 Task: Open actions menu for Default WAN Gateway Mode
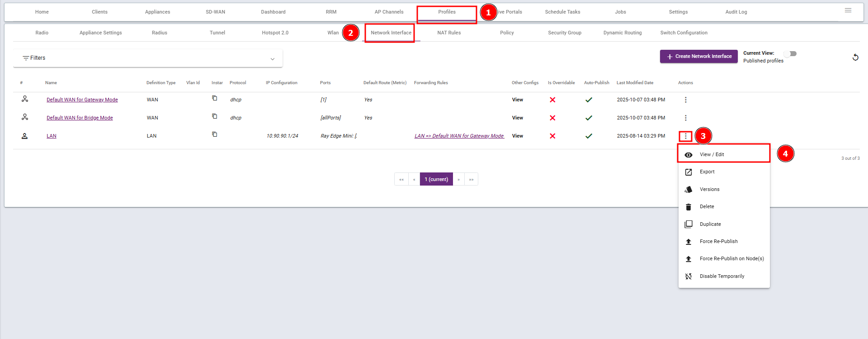tap(685, 100)
